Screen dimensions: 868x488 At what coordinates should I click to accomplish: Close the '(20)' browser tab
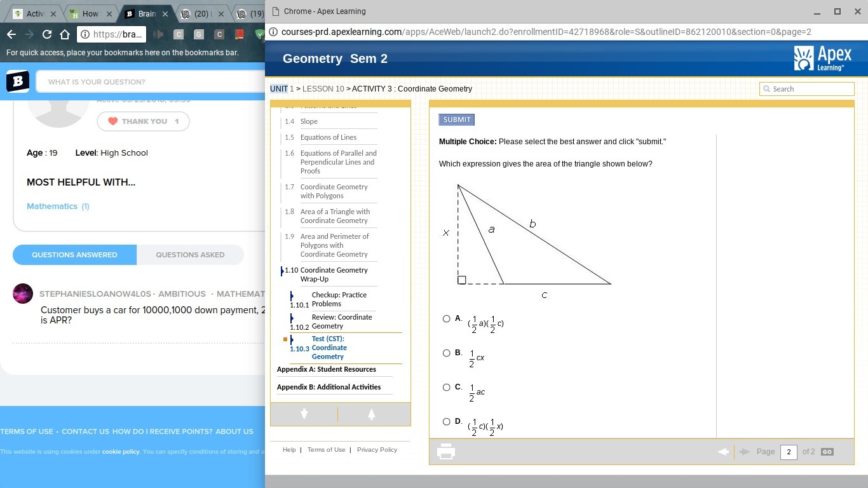[x=220, y=13]
